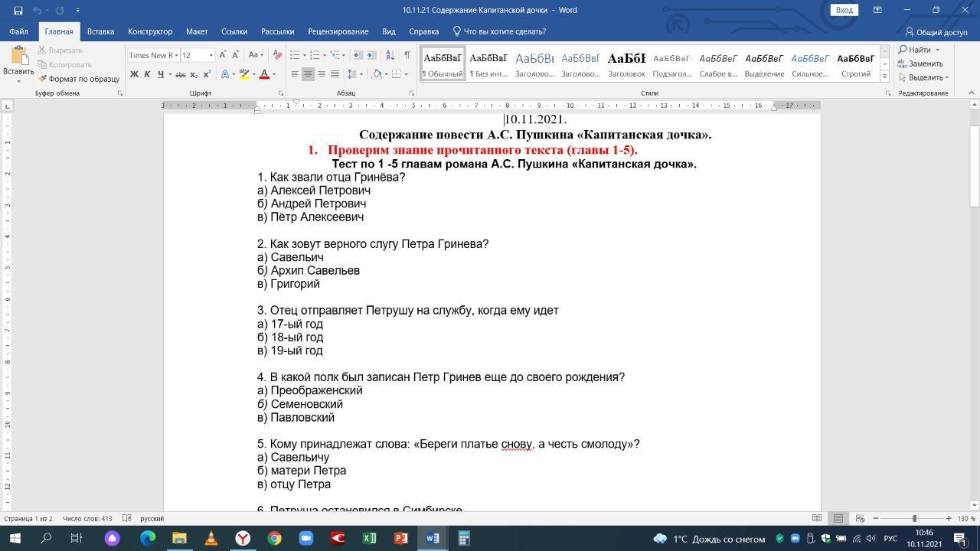Toggle the show paragraph marks (¶) button
This screenshot has width=980, height=551.
pyautogui.click(x=407, y=55)
